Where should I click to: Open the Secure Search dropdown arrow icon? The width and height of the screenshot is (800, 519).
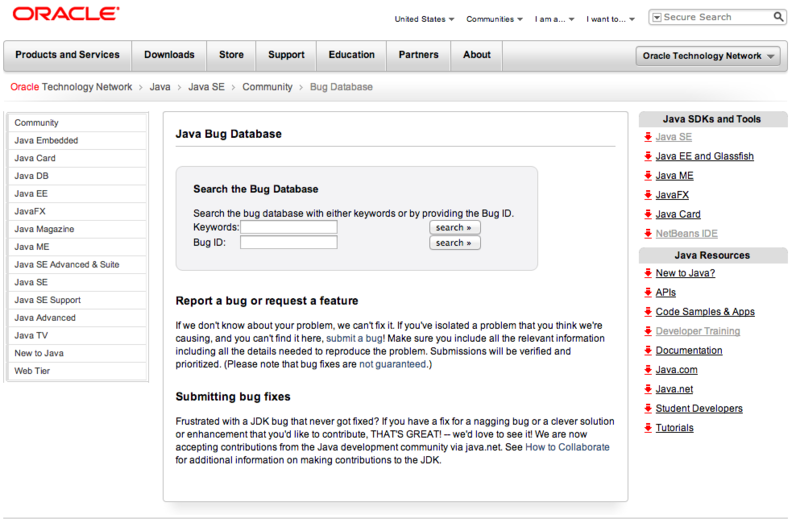tap(657, 17)
